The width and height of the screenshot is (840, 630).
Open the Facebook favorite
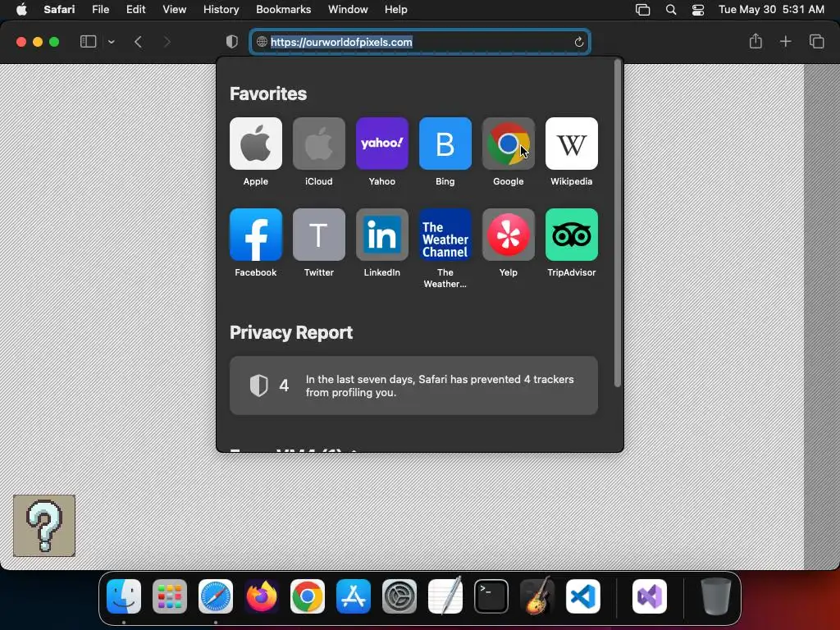point(256,235)
